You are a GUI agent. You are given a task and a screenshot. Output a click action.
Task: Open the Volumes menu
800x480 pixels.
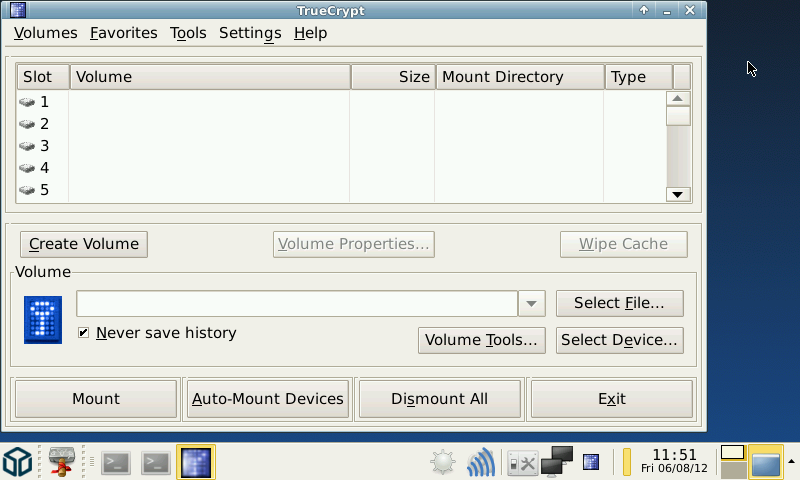pyautogui.click(x=45, y=33)
